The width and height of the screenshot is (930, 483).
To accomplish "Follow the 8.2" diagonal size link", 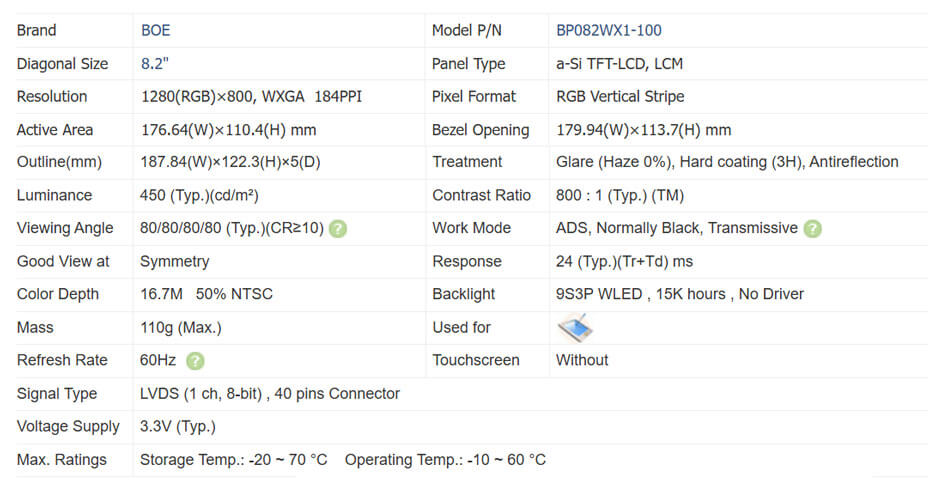I will point(155,64).
